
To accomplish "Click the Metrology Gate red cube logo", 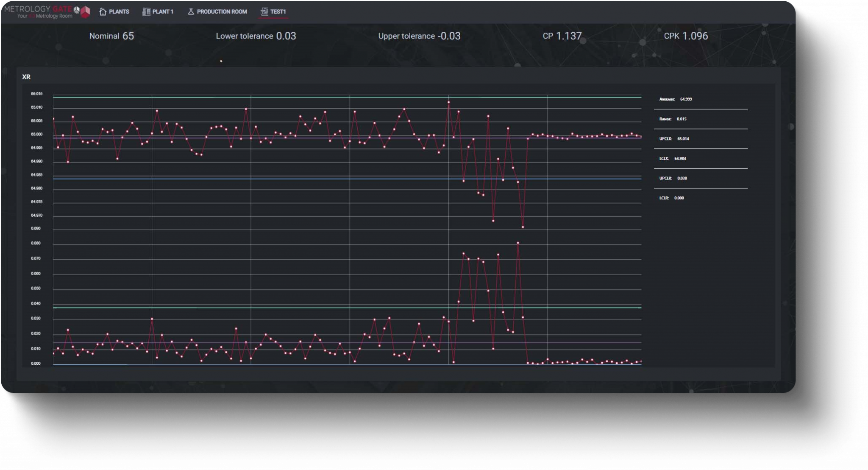I will click(x=86, y=11).
